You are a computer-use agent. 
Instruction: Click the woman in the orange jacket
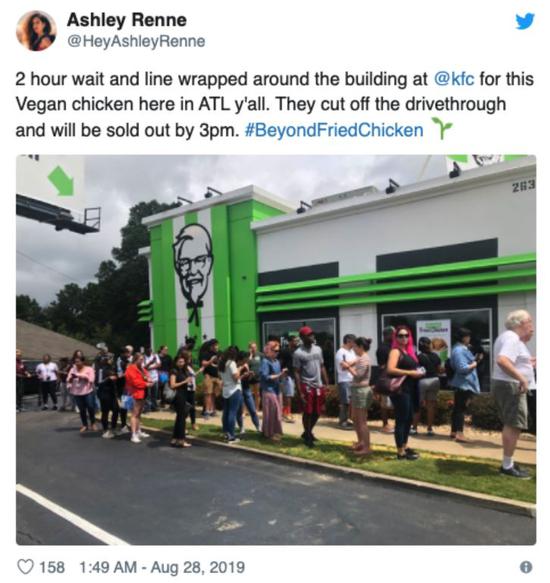point(136,397)
